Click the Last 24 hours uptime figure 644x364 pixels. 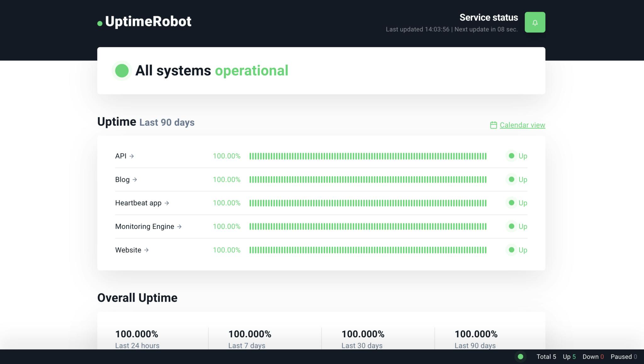pos(137,334)
